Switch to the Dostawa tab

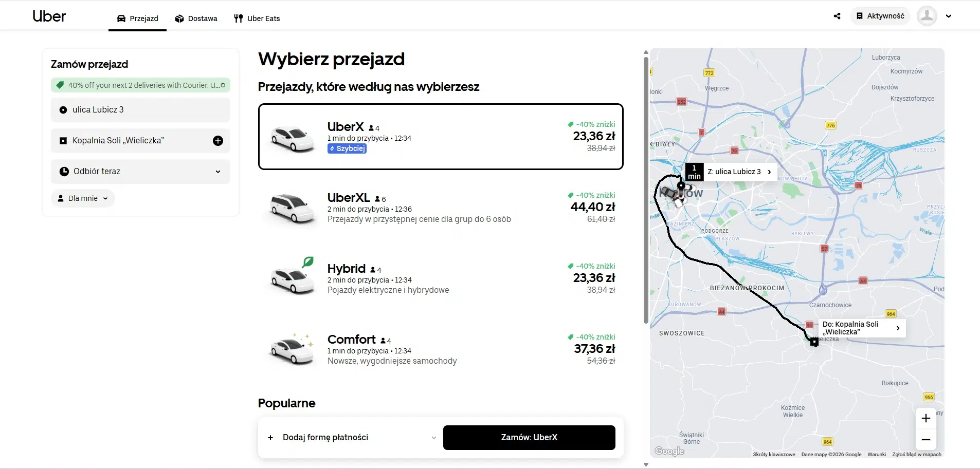[x=196, y=18]
